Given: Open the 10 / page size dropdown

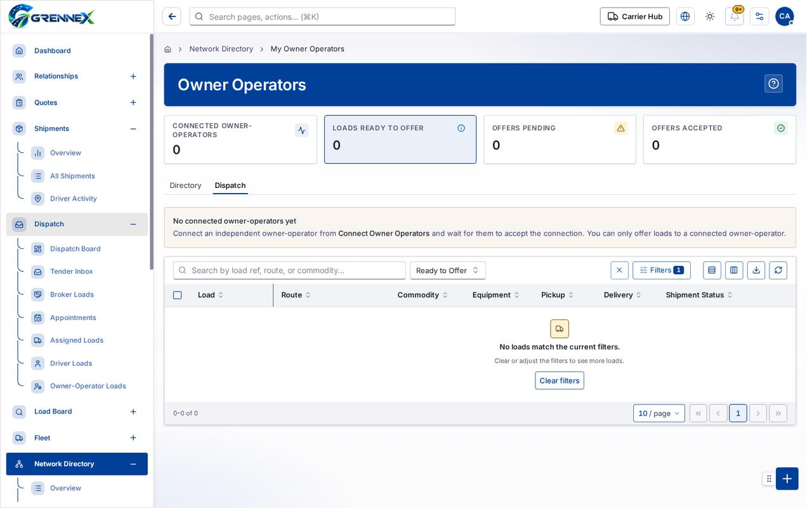Looking at the screenshot, I should coord(659,413).
